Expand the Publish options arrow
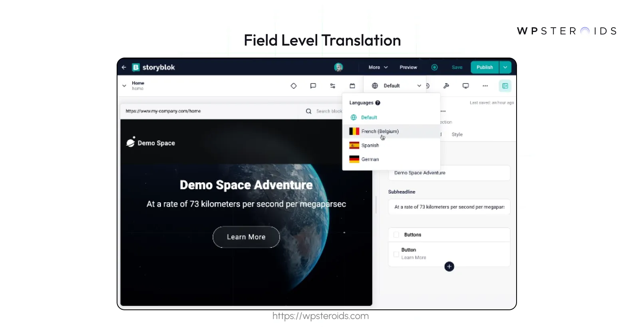The width and height of the screenshot is (644, 327). click(x=505, y=67)
